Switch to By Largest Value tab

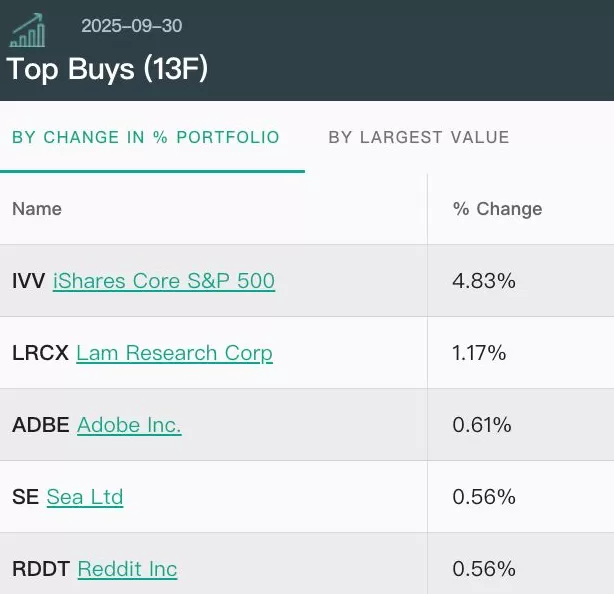[x=418, y=137]
